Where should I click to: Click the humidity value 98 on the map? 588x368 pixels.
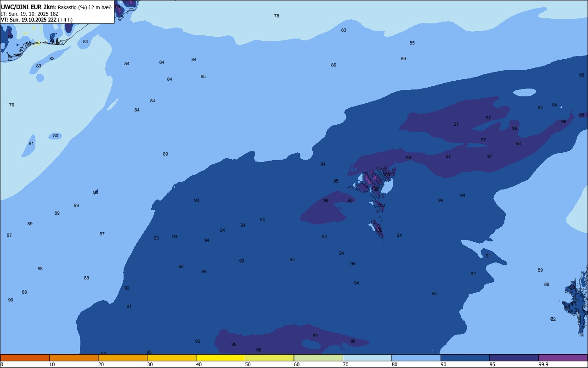518,144
